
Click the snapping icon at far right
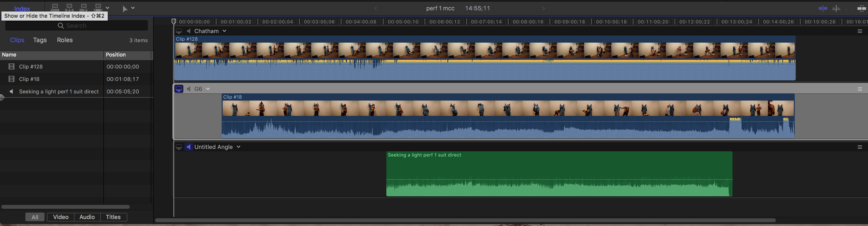[x=862, y=9]
